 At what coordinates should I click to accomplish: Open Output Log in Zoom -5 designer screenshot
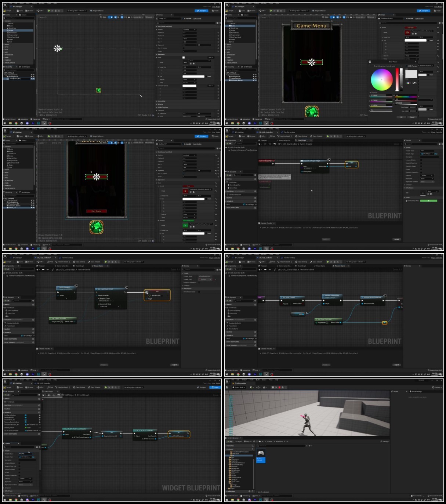click(36, 119)
